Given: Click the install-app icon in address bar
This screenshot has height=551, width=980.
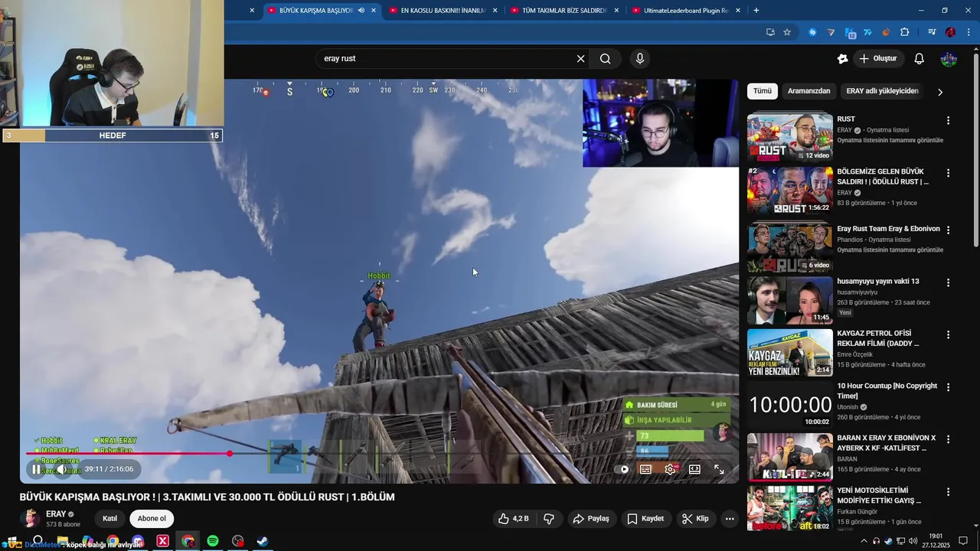Looking at the screenshot, I should [x=770, y=32].
